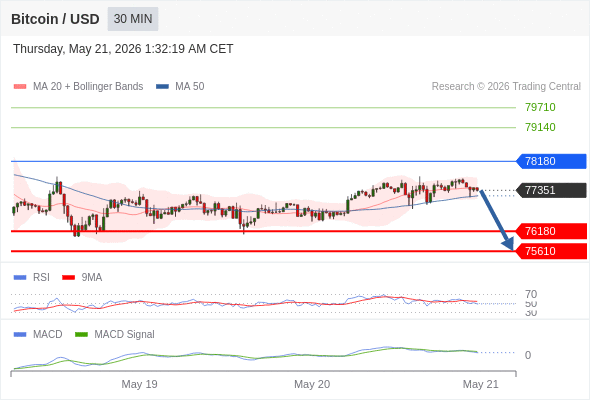Click the Bitcoin / USD title

pos(55,19)
